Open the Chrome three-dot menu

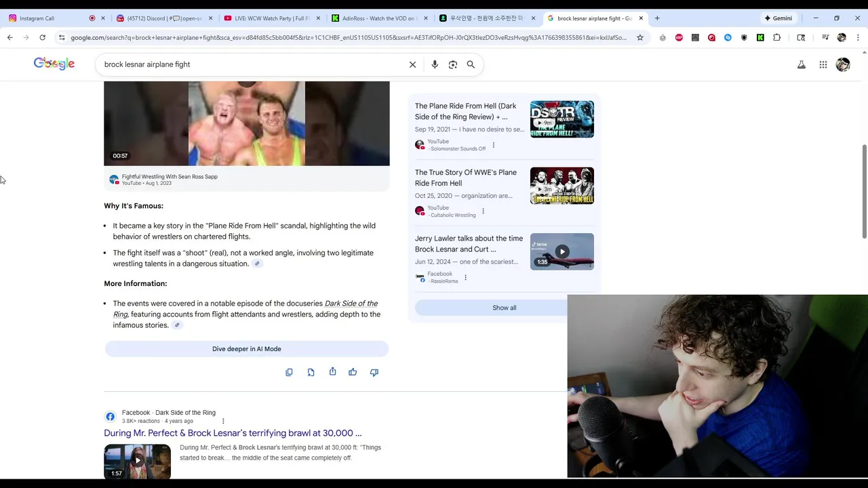coord(858,37)
